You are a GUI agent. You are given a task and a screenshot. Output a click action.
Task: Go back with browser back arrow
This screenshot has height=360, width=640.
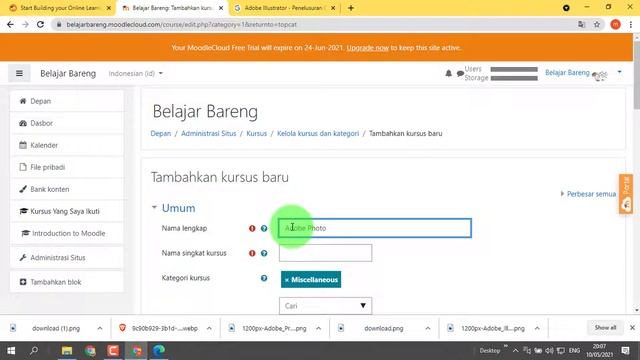point(11,24)
